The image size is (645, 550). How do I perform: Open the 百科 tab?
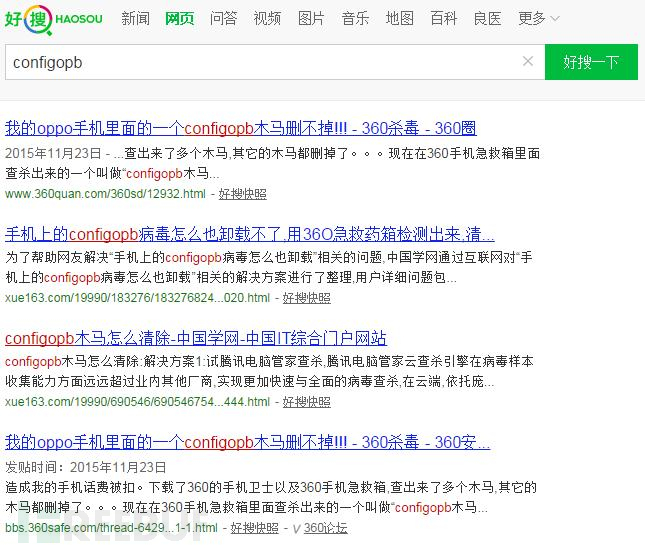[443, 19]
